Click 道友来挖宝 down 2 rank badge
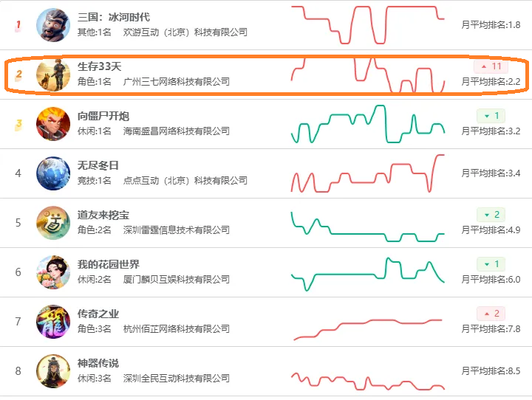Screen dimensions: 532x400 point(491,215)
